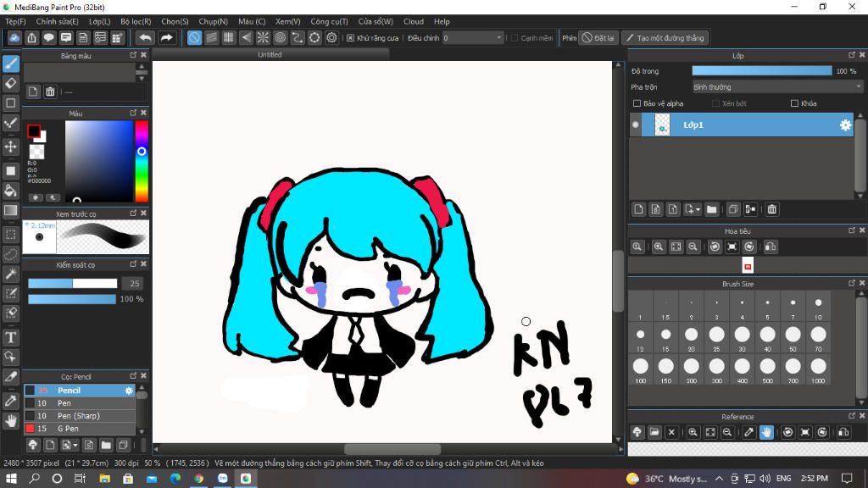Pick a hue on the rainbow strip
This screenshot has height=488, width=868.
point(142,161)
